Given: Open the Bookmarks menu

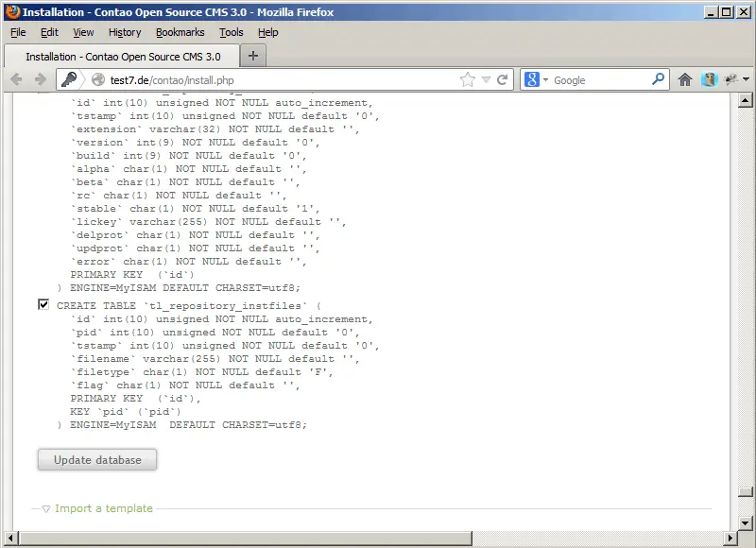Looking at the screenshot, I should pos(180,32).
